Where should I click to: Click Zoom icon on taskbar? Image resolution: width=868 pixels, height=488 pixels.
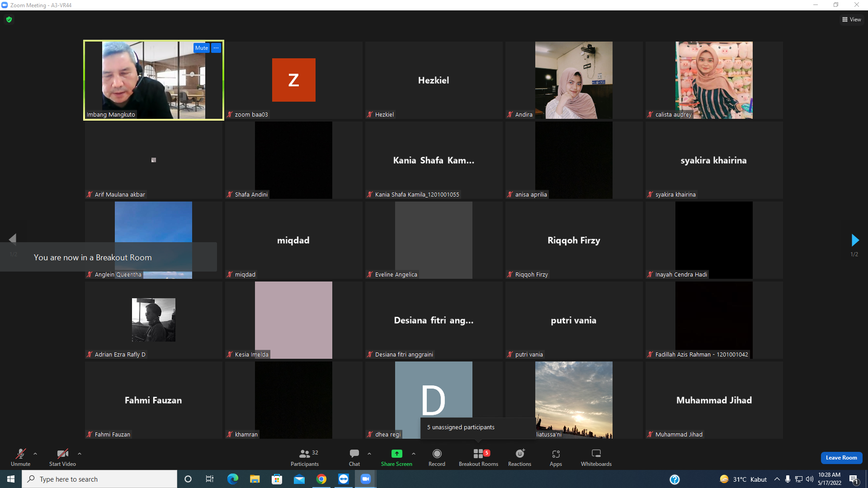pos(366,479)
